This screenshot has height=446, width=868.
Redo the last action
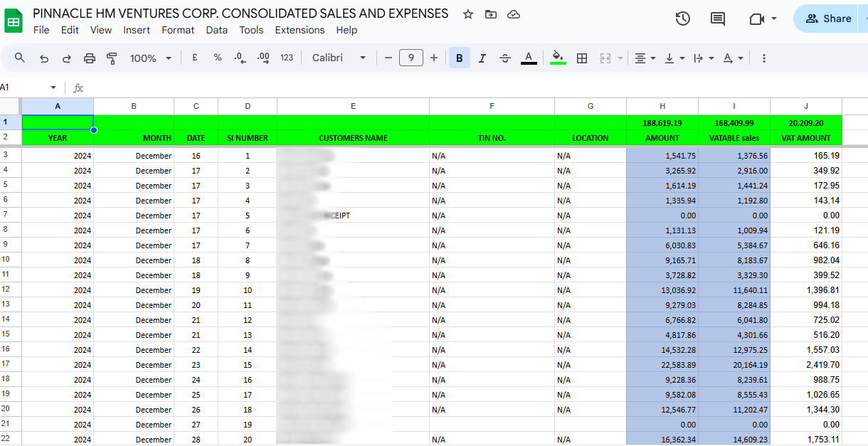[x=67, y=58]
